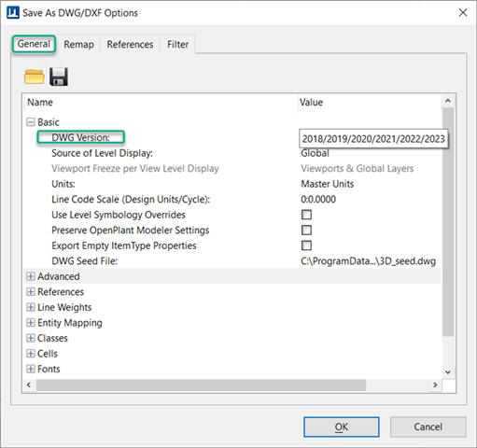Expand the References tree section
Image resolution: width=477 pixels, height=448 pixels.
point(31,292)
